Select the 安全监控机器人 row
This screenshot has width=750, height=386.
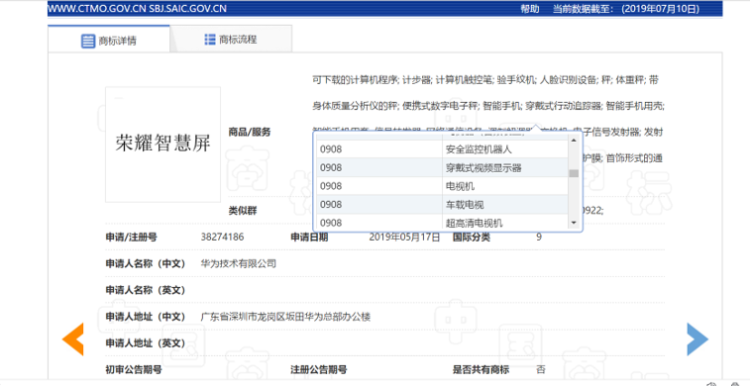442,149
